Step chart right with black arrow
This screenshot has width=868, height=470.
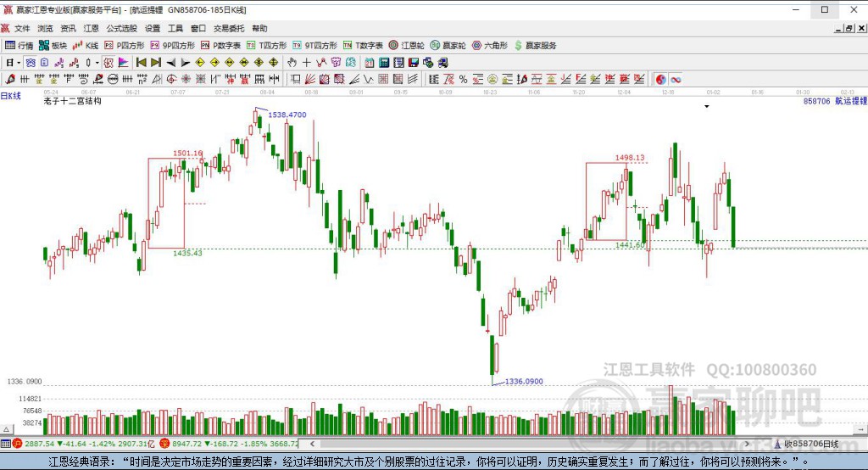tap(186, 63)
